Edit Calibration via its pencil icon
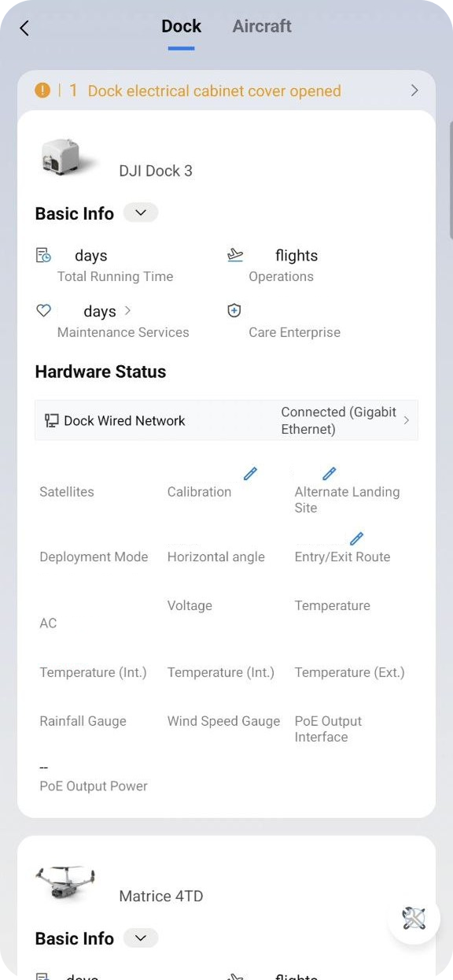The width and height of the screenshot is (453, 980). coord(250,473)
